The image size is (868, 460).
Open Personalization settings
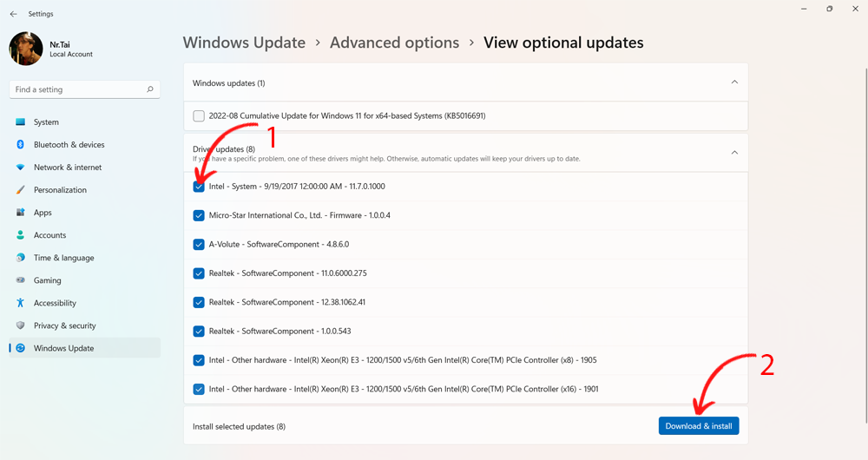tap(85, 190)
